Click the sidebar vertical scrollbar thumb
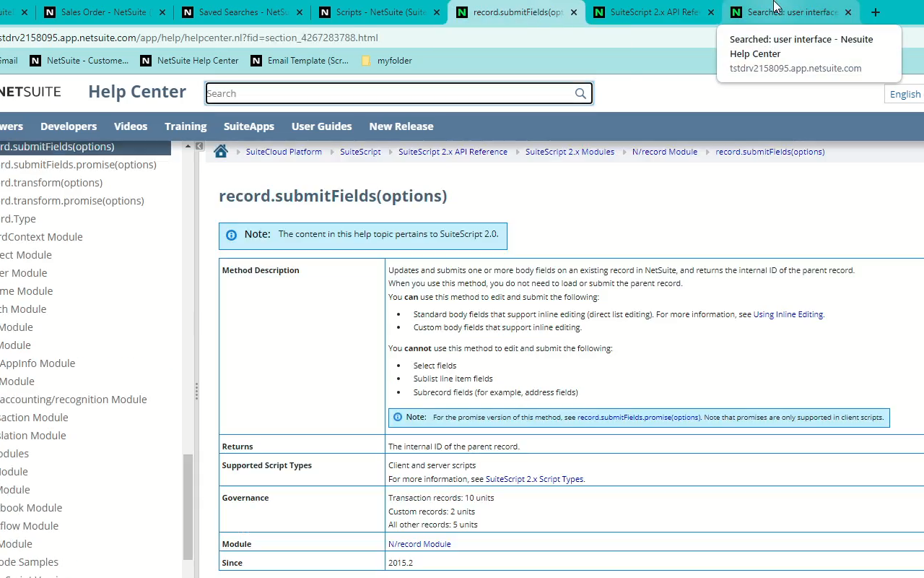Screen dimensions: 924x578 tap(188, 507)
